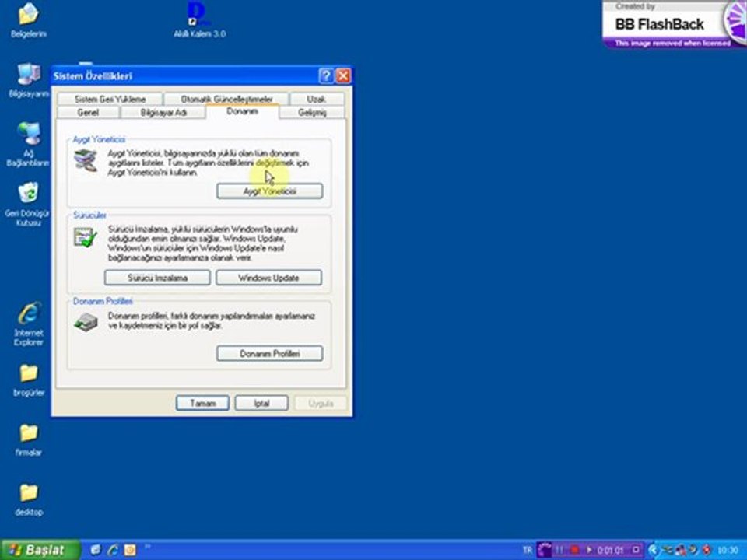Image resolution: width=747 pixels, height=560 pixels.
Task: Select the Akıllı Kalem 3.0 shortcut
Action: [x=200, y=20]
